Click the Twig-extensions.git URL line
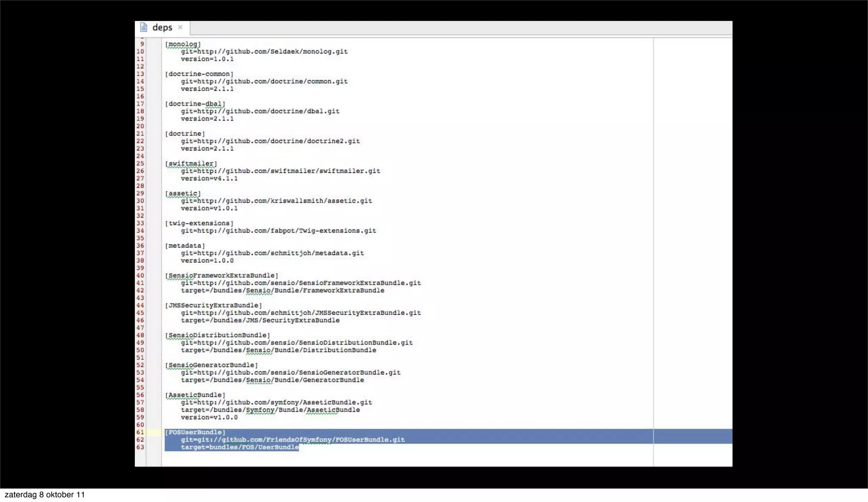The width and height of the screenshot is (868, 502). [x=278, y=231]
